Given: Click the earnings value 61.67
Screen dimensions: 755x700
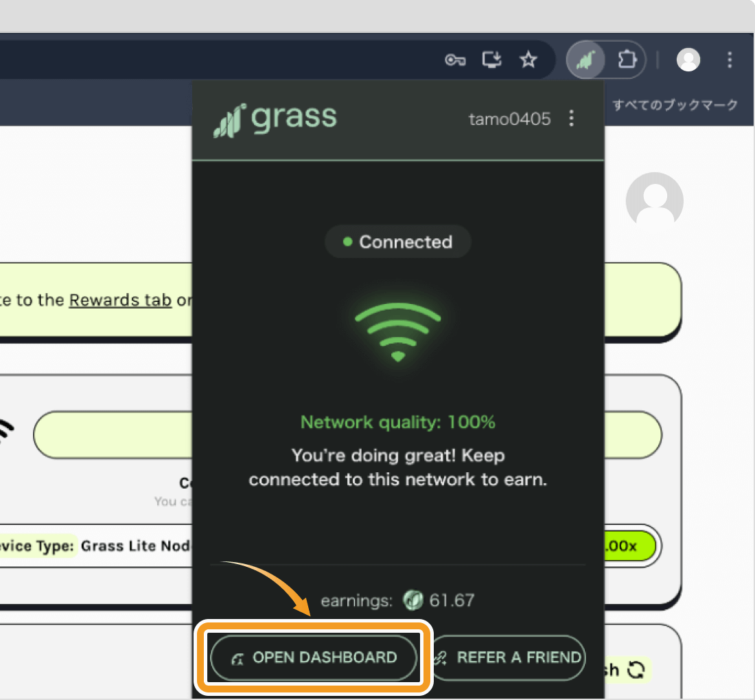Looking at the screenshot, I should (452, 600).
